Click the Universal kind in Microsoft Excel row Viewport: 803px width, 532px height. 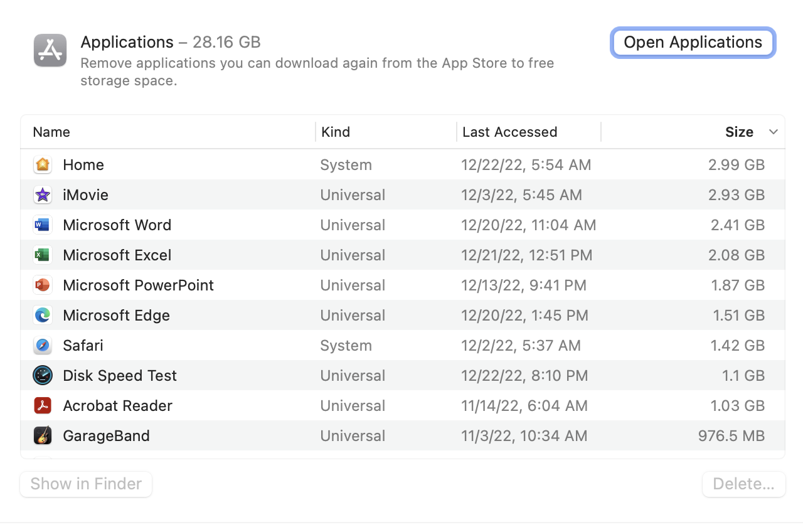click(x=353, y=255)
